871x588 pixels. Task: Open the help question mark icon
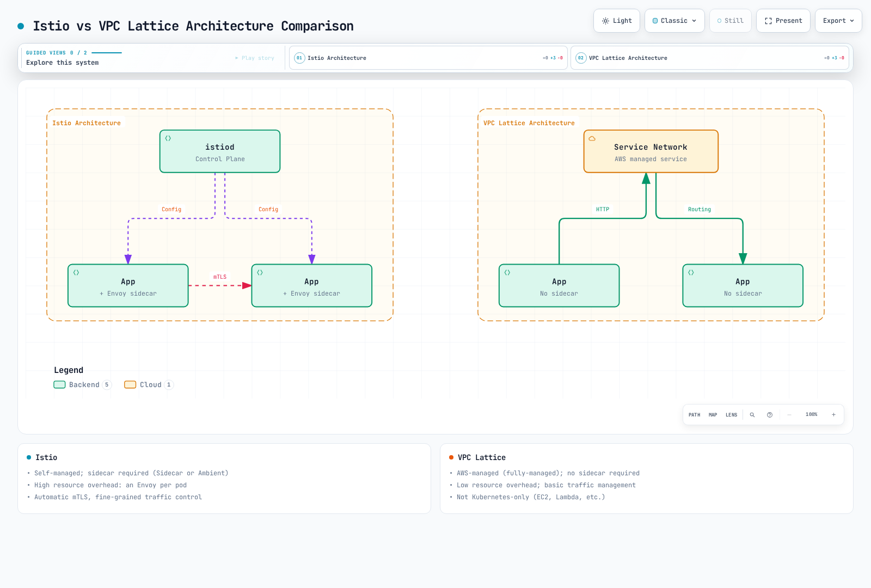point(770,415)
